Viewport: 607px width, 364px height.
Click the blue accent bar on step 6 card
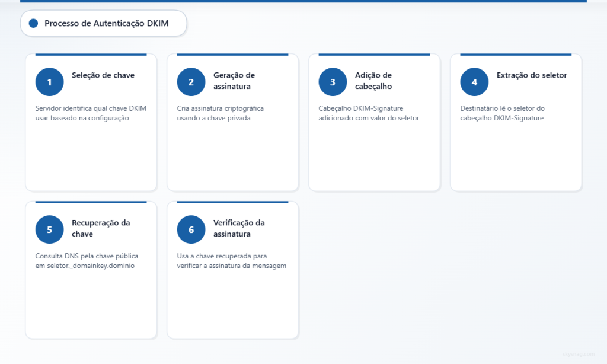232,202
